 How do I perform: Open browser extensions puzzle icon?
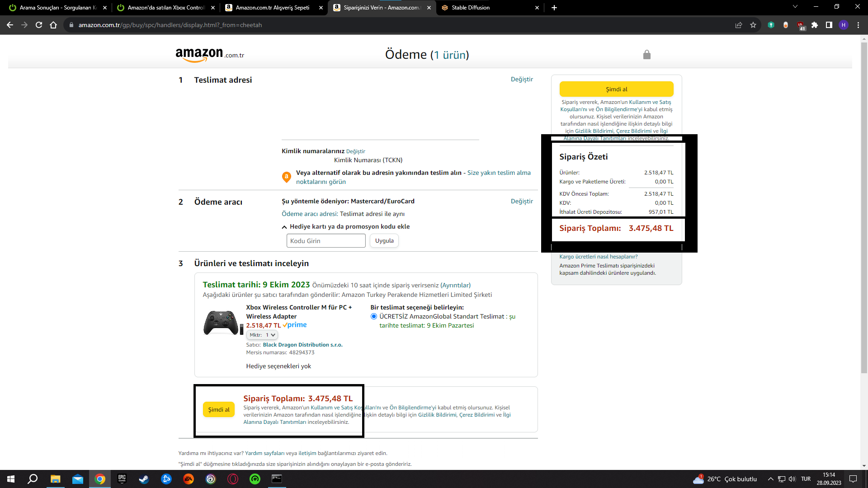point(815,25)
